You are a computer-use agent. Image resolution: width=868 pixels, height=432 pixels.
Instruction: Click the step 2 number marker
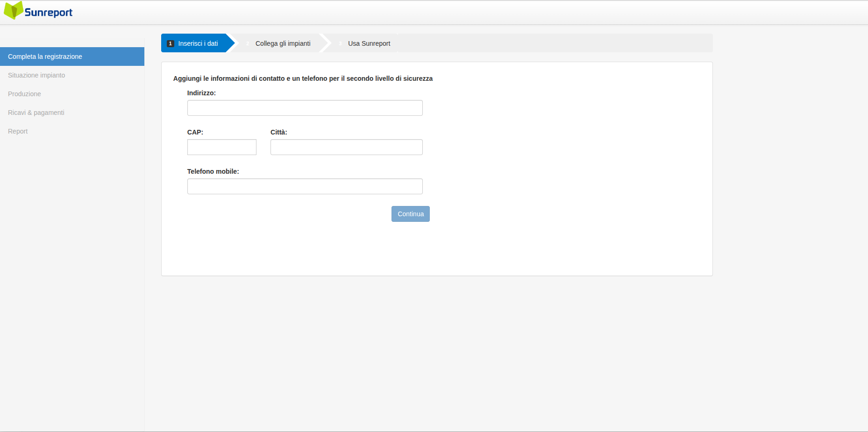tap(248, 43)
